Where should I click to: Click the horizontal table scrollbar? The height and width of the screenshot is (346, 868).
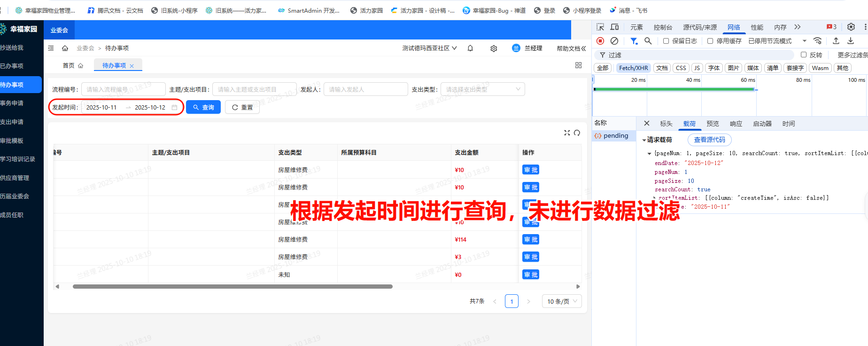point(232,286)
